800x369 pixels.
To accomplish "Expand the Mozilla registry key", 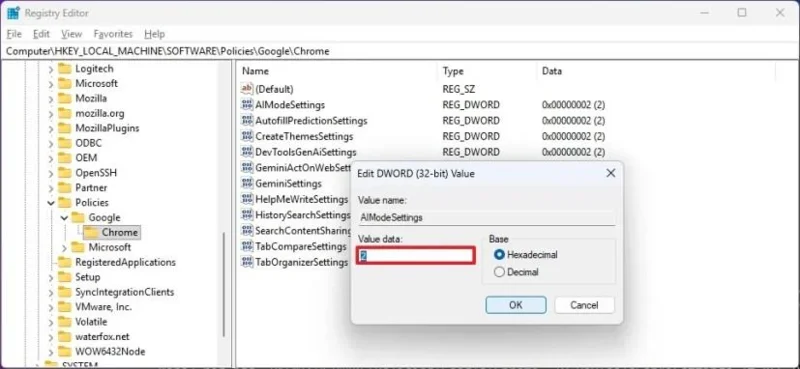I will pos(51,98).
